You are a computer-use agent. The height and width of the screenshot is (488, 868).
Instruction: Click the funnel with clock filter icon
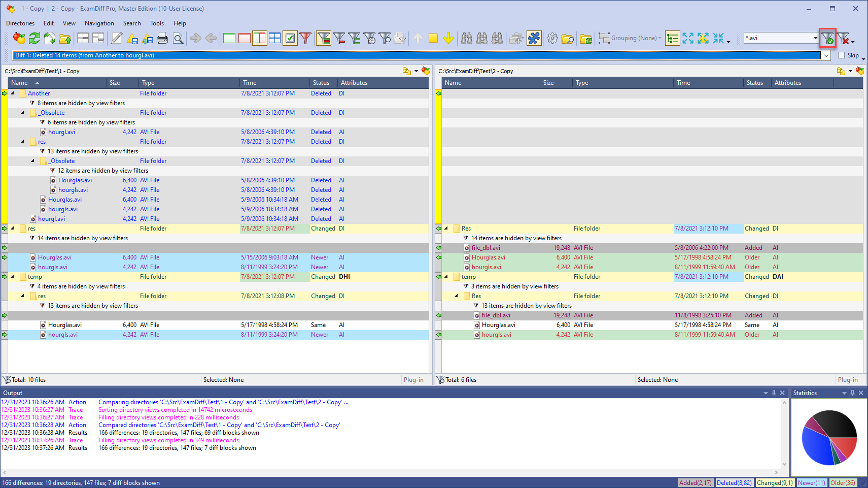(370, 38)
